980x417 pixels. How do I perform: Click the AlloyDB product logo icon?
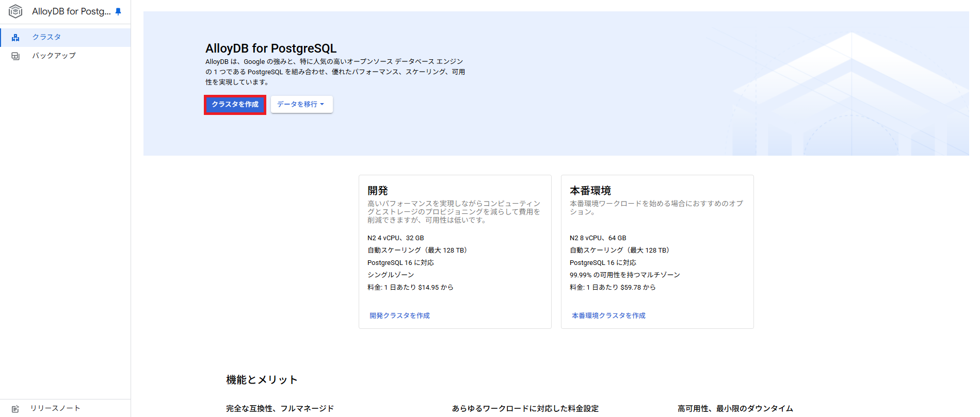pyautogui.click(x=15, y=11)
